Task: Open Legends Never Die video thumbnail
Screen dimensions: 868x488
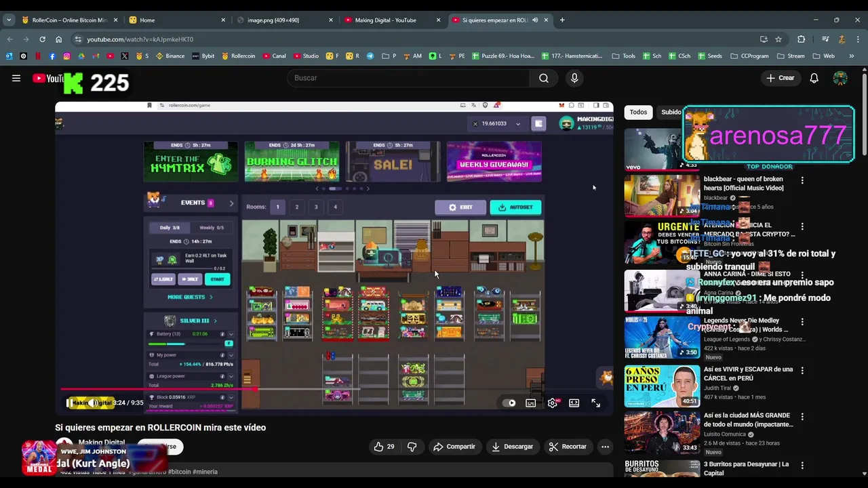Action: tap(662, 338)
